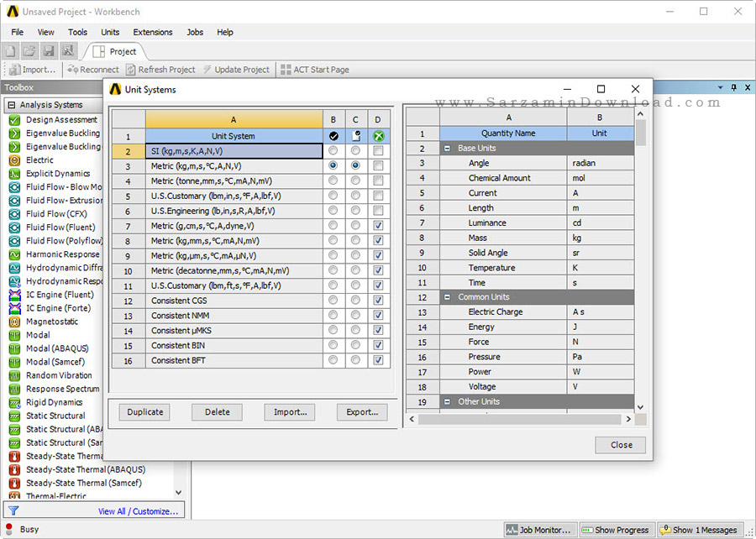Click the Delete button
Viewport: 756px width, 539px height.
point(217,412)
